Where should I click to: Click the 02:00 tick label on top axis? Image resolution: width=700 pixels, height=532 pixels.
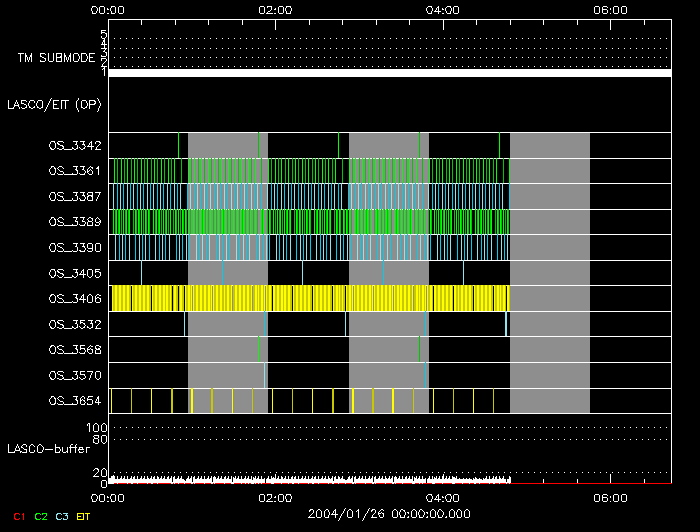[x=275, y=10]
